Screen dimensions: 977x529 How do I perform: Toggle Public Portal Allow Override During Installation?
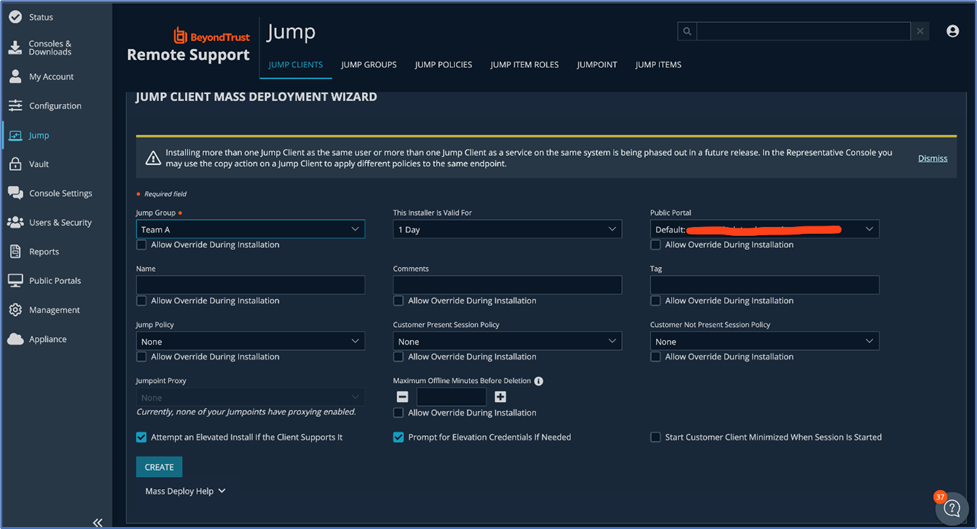(x=655, y=245)
